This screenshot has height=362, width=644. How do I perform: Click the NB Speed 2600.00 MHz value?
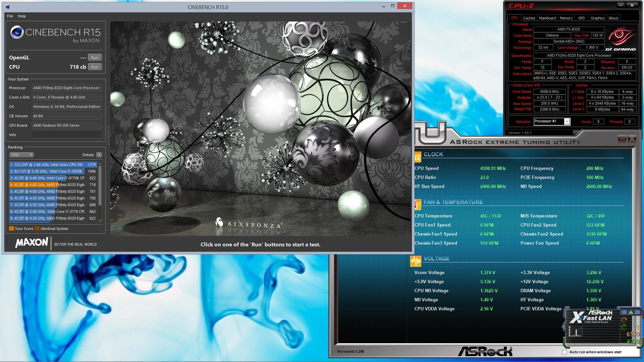599,187
